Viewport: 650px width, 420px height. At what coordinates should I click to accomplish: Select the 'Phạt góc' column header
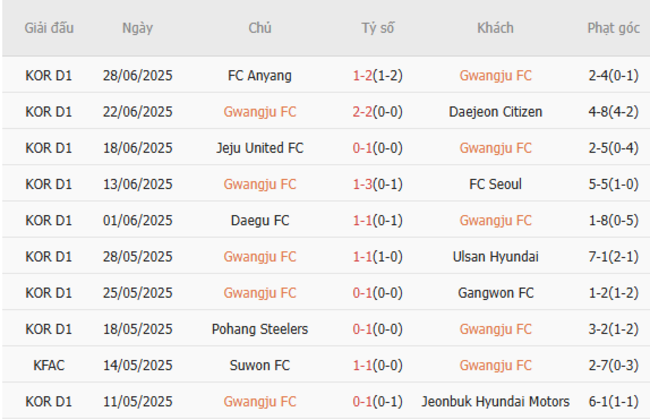tap(613, 28)
